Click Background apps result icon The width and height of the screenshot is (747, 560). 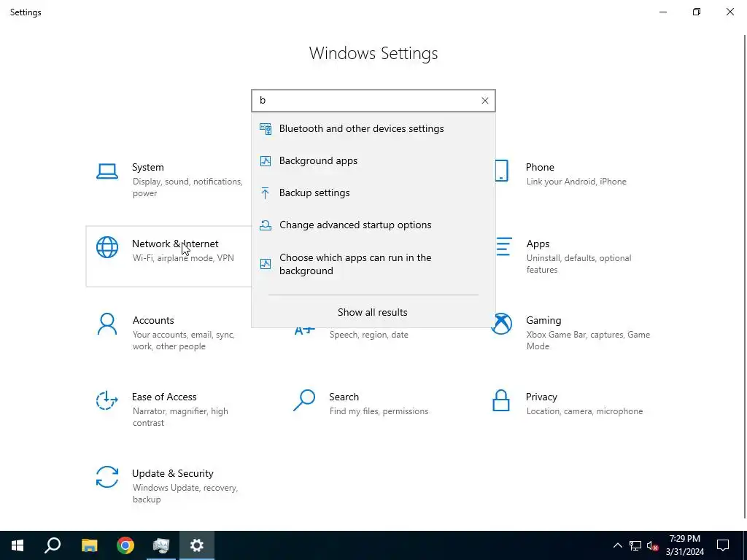(x=266, y=161)
